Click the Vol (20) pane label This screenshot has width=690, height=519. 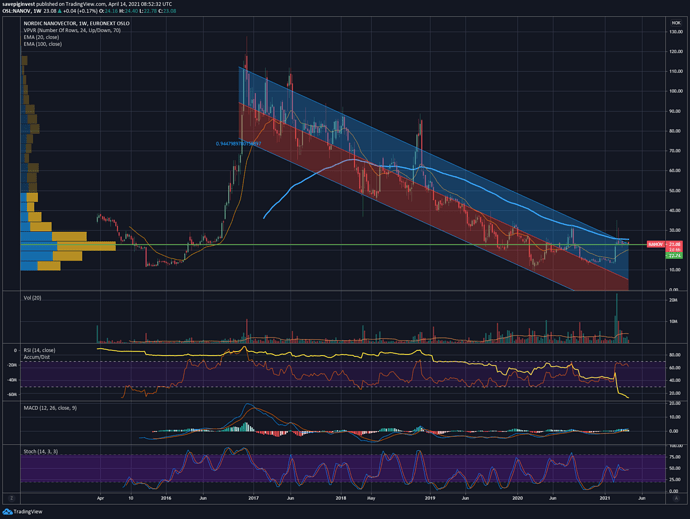click(x=32, y=298)
